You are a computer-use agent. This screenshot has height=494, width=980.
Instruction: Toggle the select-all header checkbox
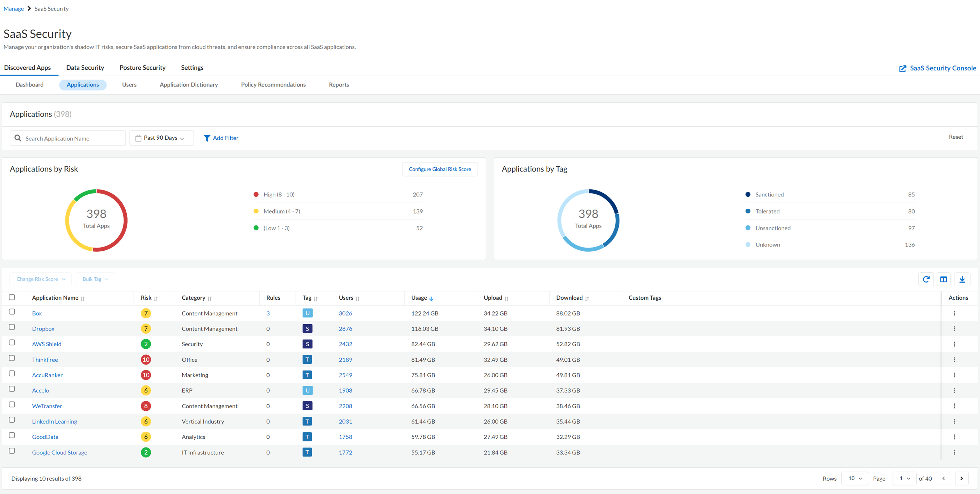coord(12,297)
